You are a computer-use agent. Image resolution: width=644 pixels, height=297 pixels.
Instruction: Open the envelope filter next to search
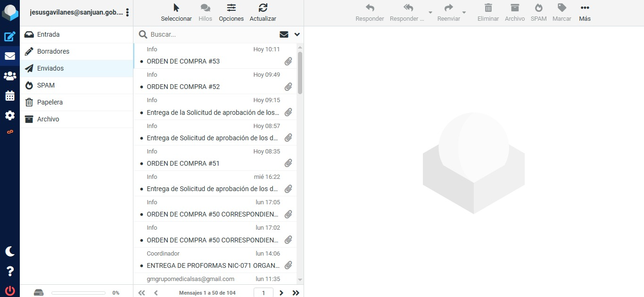pyautogui.click(x=284, y=34)
